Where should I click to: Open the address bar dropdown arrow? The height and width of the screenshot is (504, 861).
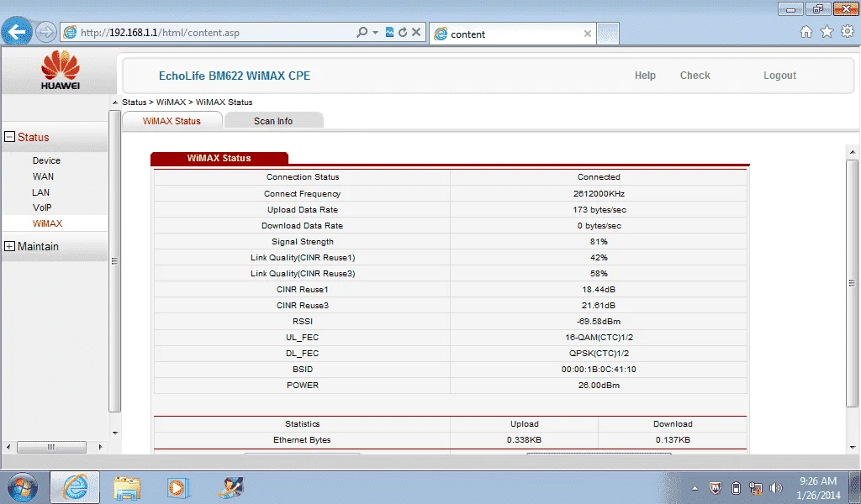click(x=376, y=33)
